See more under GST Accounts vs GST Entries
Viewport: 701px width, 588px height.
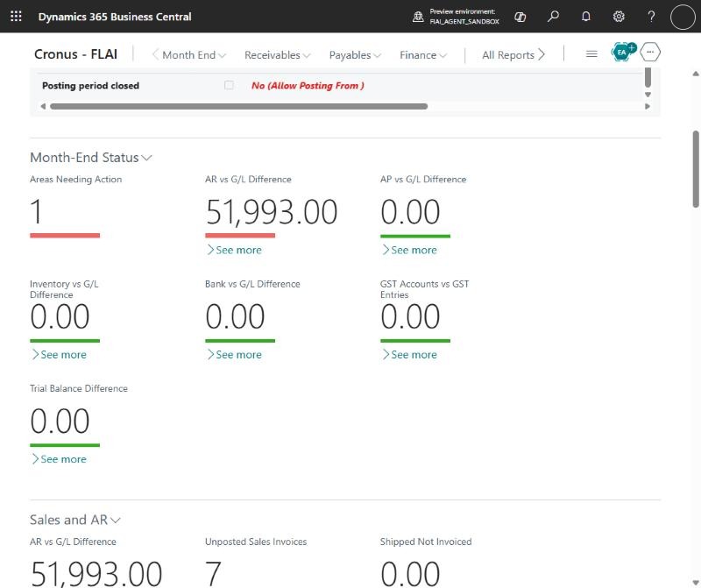409,355
